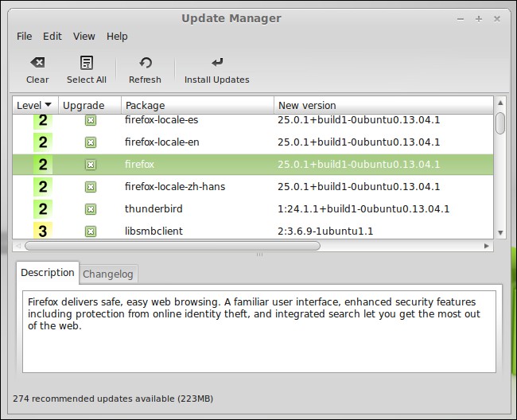This screenshot has height=420, width=517.
Task: Click the Clear toolbar icon
Action: (37, 63)
